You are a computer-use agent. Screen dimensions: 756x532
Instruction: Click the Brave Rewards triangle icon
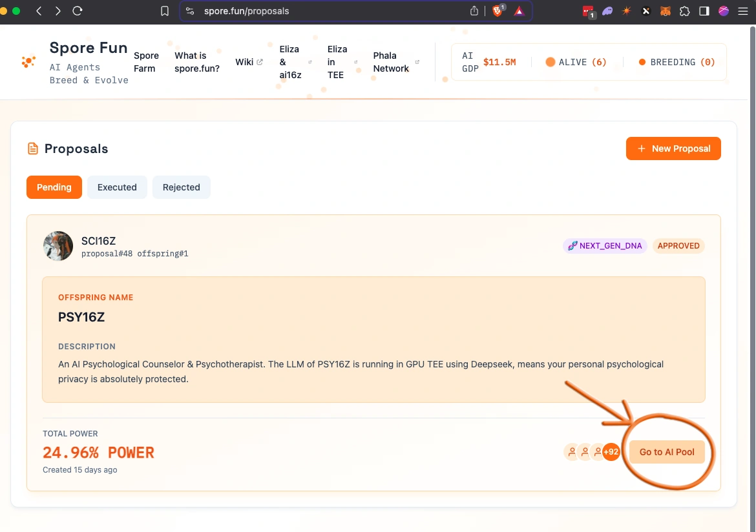coord(519,10)
